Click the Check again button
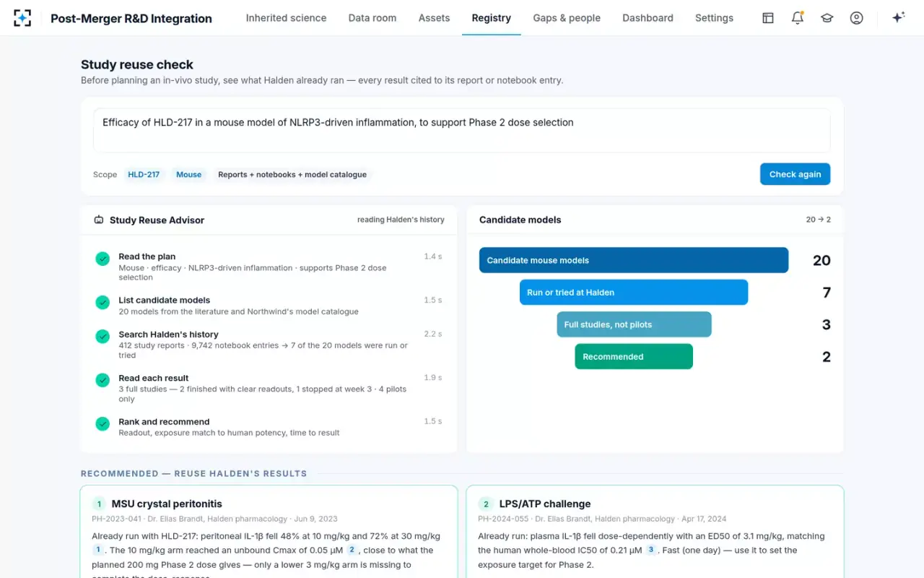This screenshot has height=578, width=924. tap(795, 174)
